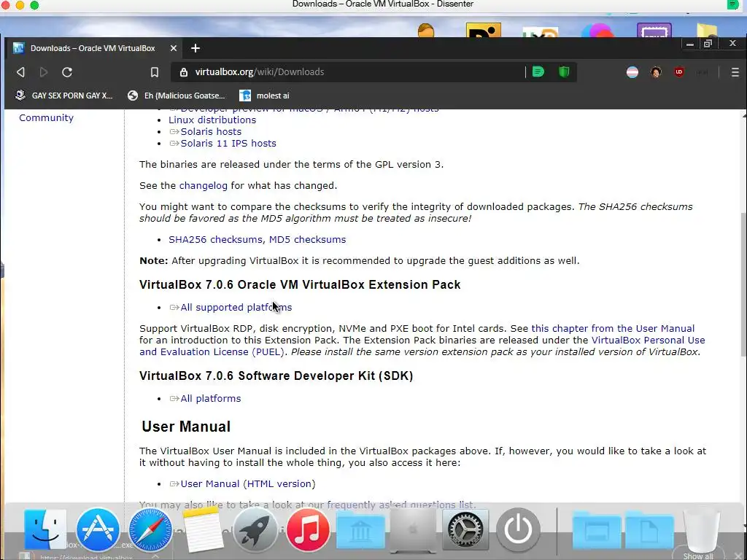Viewport: 747px width, 560px height.
Task: Reload the VirtualBox downloads page
Action: click(x=67, y=72)
